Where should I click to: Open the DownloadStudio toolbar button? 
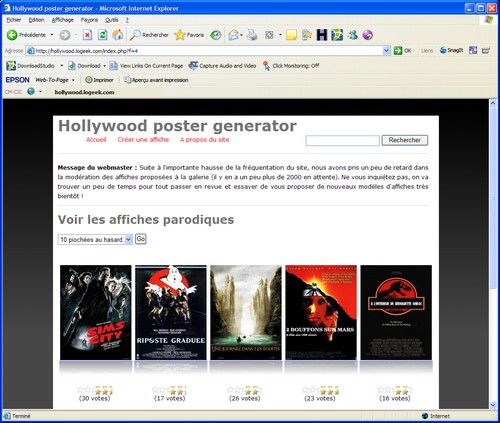[30, 66]
